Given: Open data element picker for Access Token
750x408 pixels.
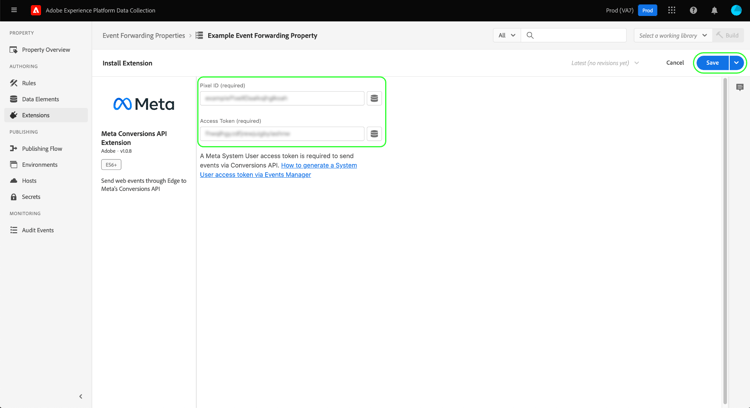Looking at the screenshot, I should tap(374, 134).
